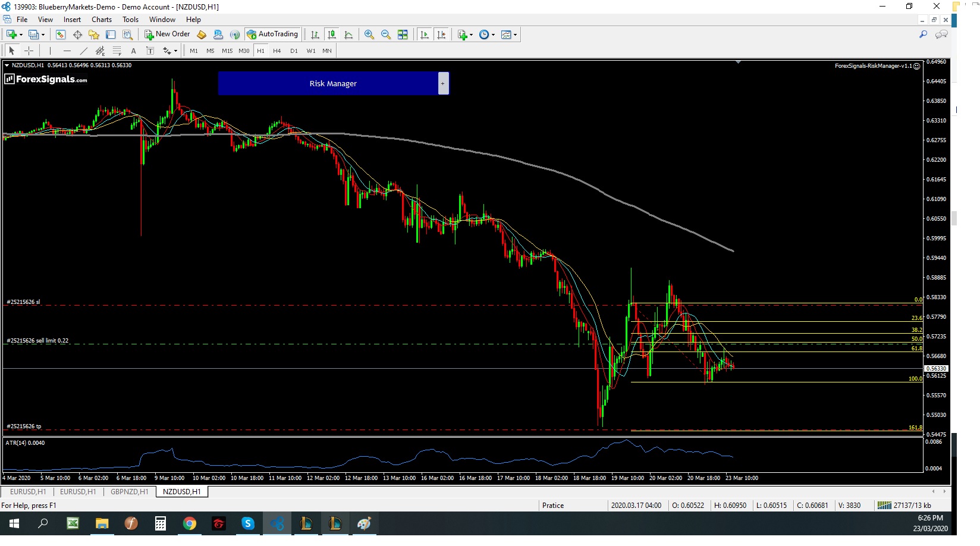Viewport: 980px width, 546px height.
Task: Activate the standard cursor mode
Action: click(12, 51)
